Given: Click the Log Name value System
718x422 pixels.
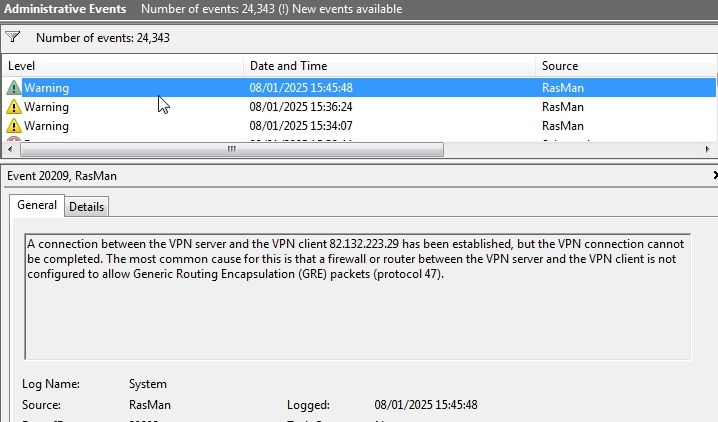Looking at the screenshot, I should point(148,384).
